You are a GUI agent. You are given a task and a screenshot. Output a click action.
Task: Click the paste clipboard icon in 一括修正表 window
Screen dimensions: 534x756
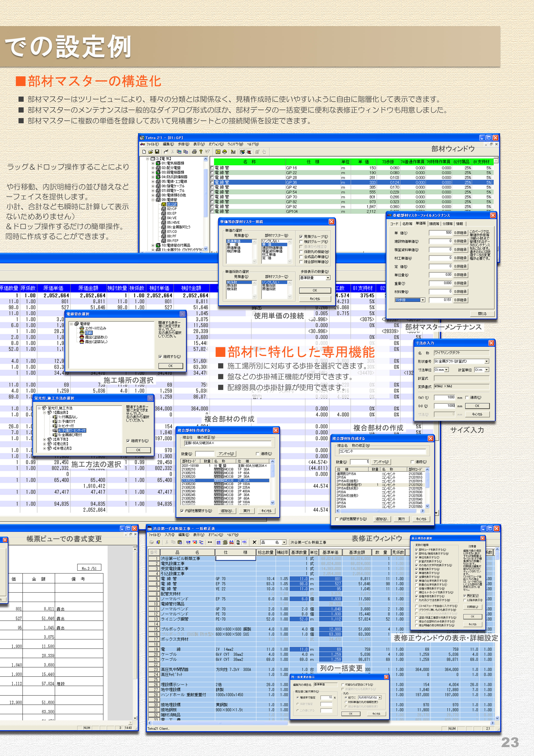[x=180, y=542]
